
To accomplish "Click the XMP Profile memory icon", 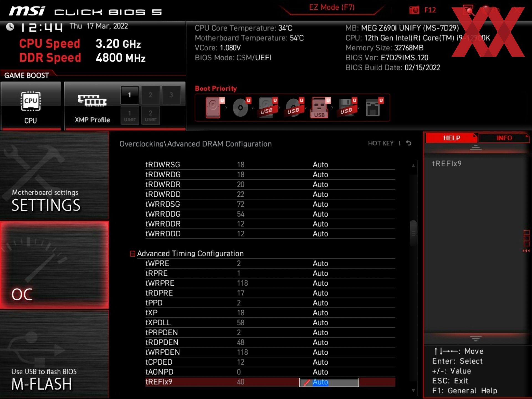I will 92,101.
